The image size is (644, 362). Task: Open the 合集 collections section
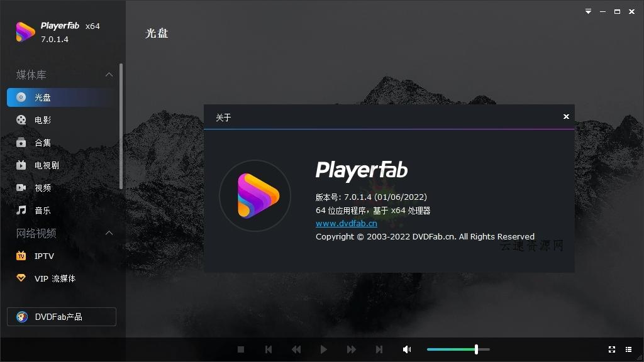coord(42,143)
